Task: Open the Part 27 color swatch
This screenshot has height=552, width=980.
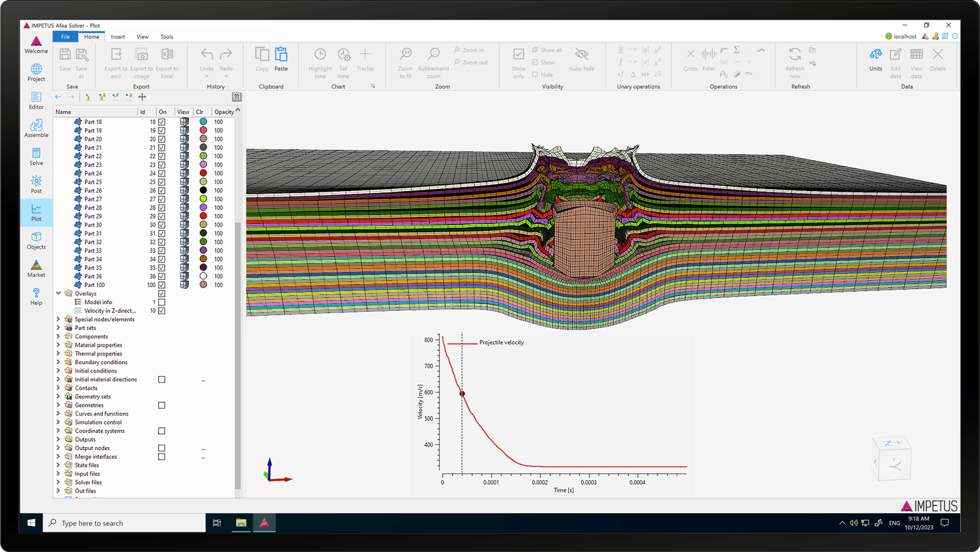Action: point(203,199)
